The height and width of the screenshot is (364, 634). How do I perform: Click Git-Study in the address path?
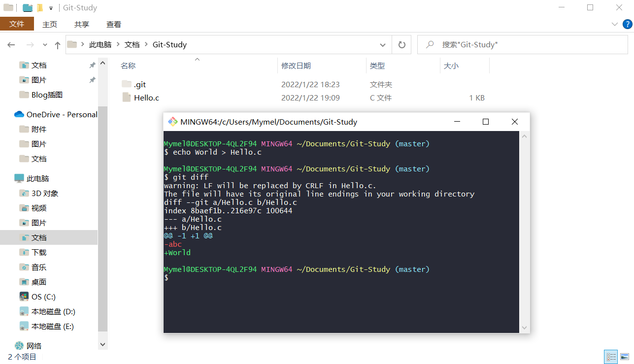click(x=169, y=45)
